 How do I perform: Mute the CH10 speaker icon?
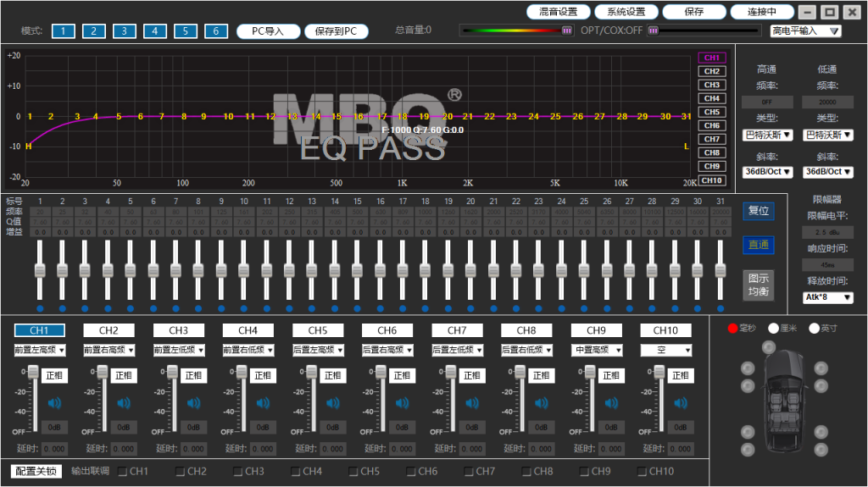(x=681, y=403)
